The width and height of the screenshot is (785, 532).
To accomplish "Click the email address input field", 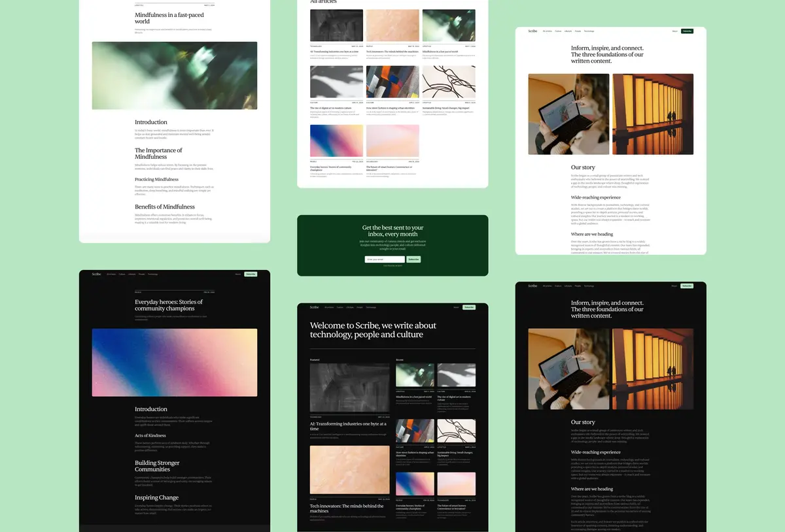I will tap(386, 259).
